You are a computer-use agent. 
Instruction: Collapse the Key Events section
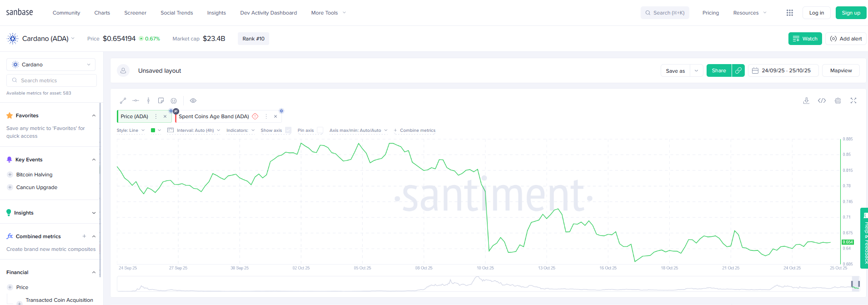(94, 160)
